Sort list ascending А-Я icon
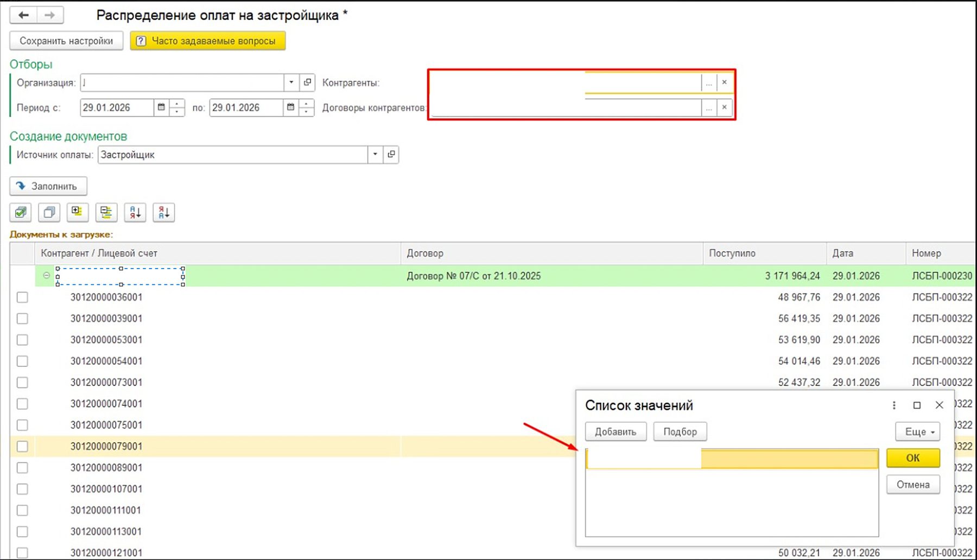 tap(135, 212)
